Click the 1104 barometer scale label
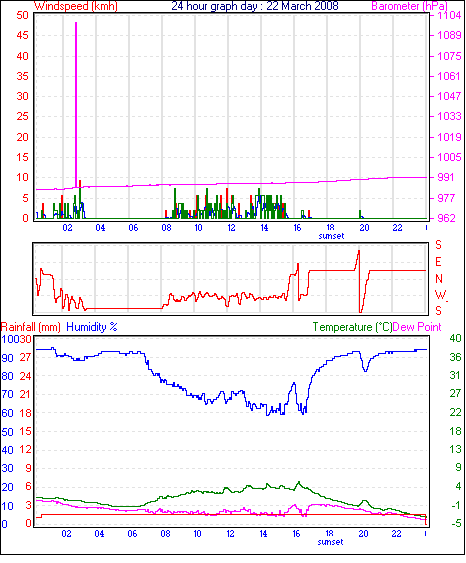Image resolution: width=466 pixels, height=563 pixels. 449,15
